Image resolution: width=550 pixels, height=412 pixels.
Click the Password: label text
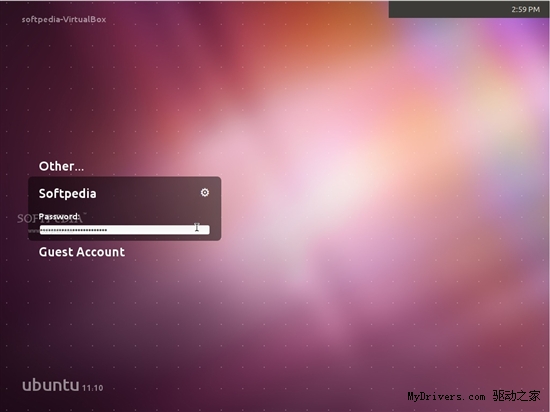pos(59,216)
